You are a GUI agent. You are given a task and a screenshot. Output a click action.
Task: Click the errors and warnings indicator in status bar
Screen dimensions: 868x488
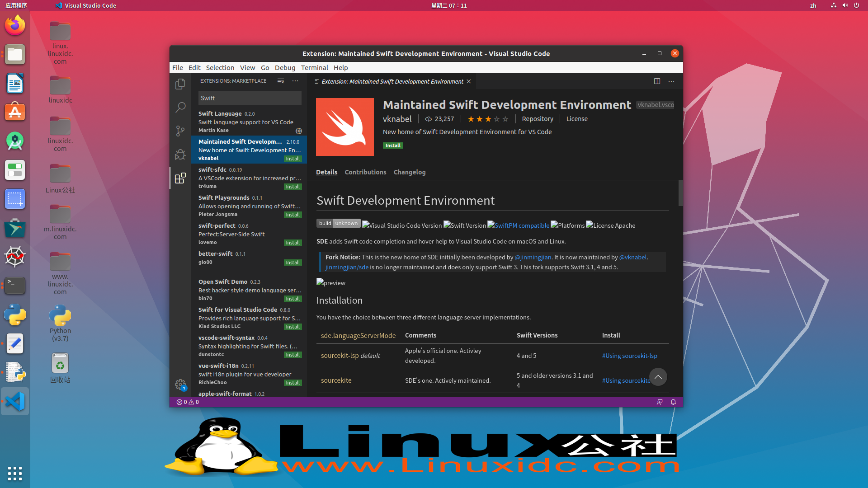pos(187,402)
